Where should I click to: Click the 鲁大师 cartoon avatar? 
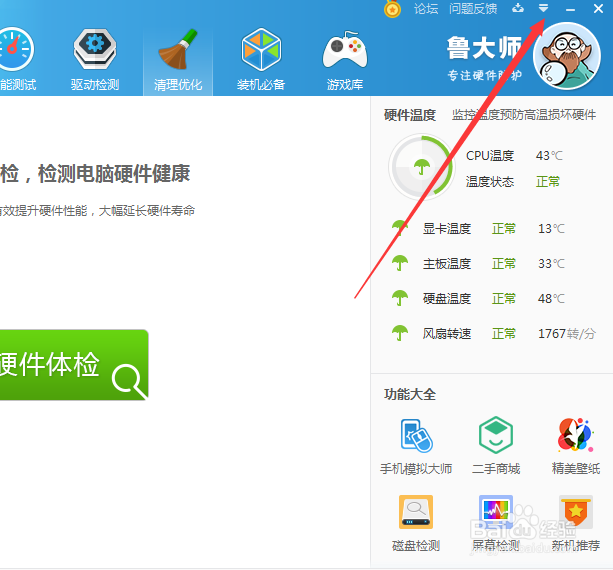click(566, 56)
